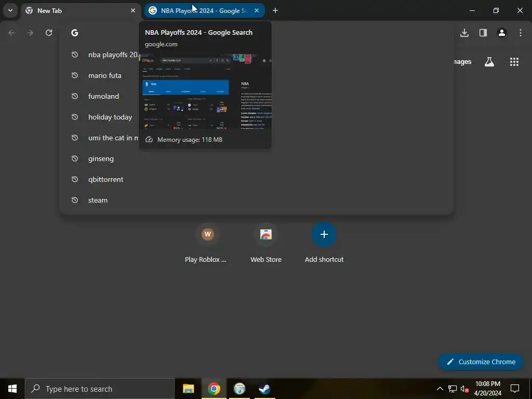Screen dimensions: 532x399
Task: Toggle the Chrome side panel
Action: (483, 33)
